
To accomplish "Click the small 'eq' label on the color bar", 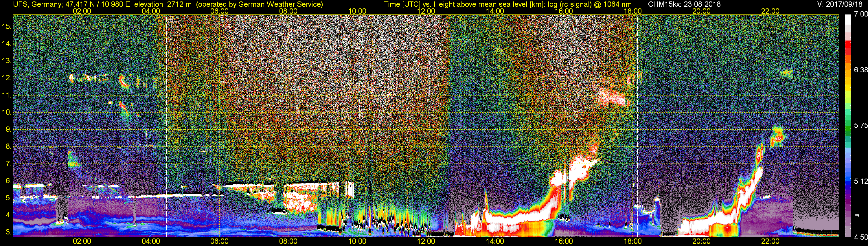I will [857, 215].
